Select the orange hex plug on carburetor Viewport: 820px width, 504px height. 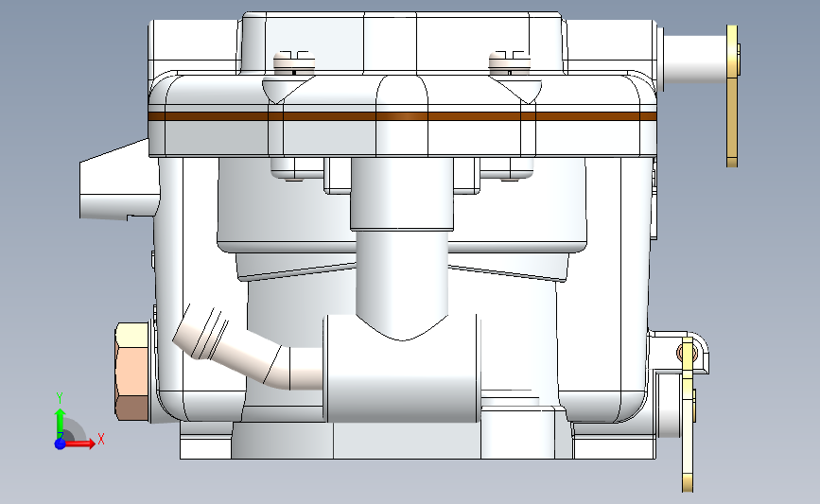132,372
